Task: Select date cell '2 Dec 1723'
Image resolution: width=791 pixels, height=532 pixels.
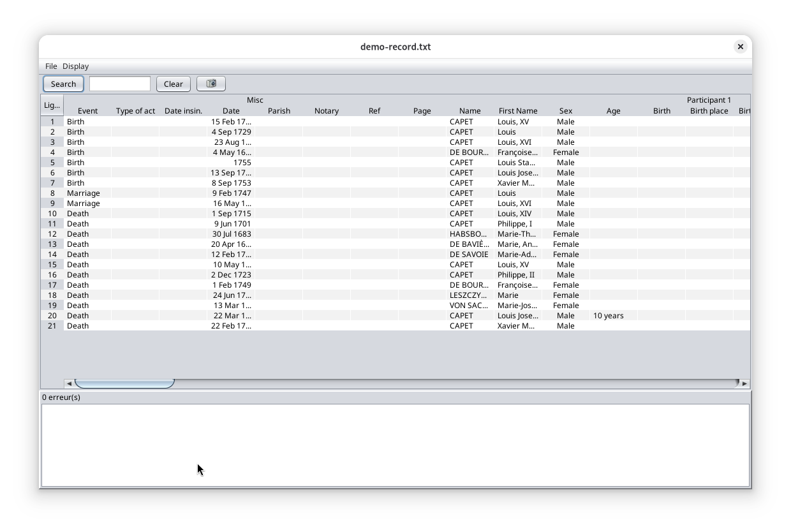Action: [231, 274]
